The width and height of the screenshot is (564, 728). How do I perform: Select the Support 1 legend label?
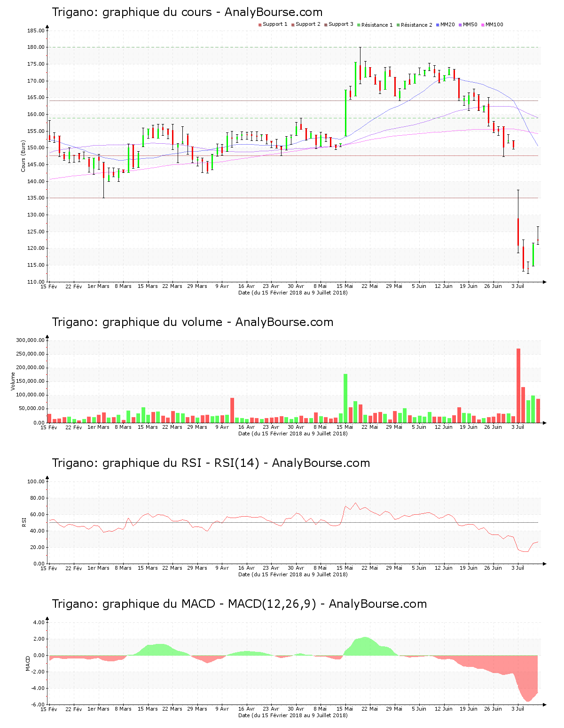tap(275, 24)
